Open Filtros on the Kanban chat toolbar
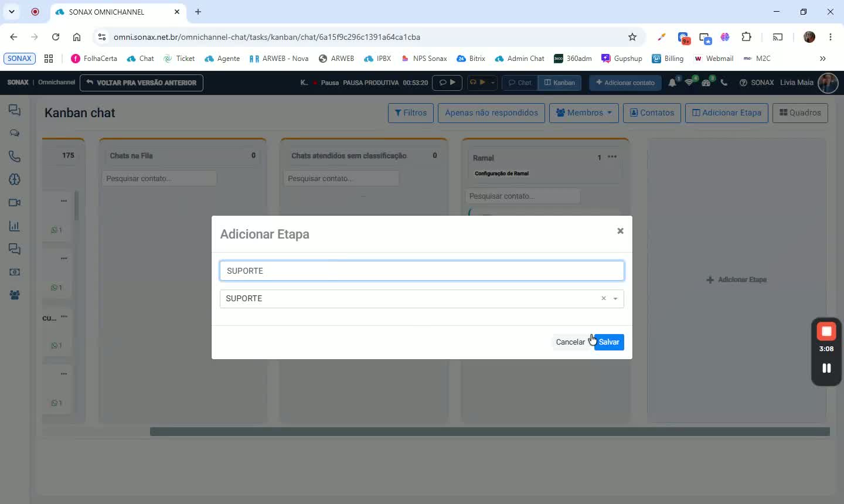This screenshot has width=844, height=504. click(x=411, y=113)
